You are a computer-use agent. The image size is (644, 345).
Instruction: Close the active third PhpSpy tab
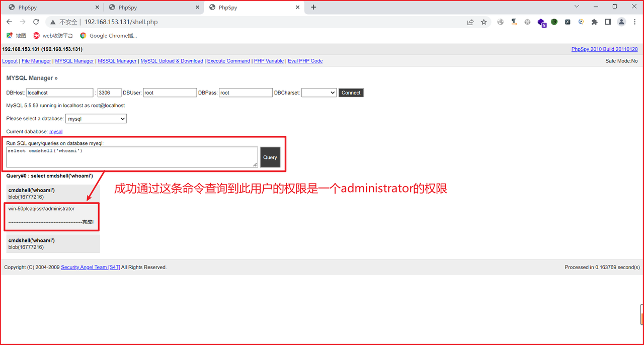[x=298, y=8]
